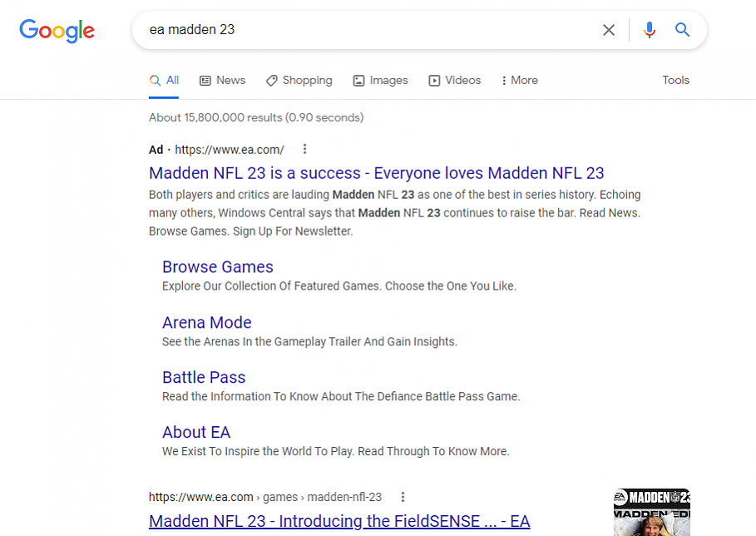Expand the More search categories menu
This screenshot has height=536, width=756.
click(x=520, y=81)
